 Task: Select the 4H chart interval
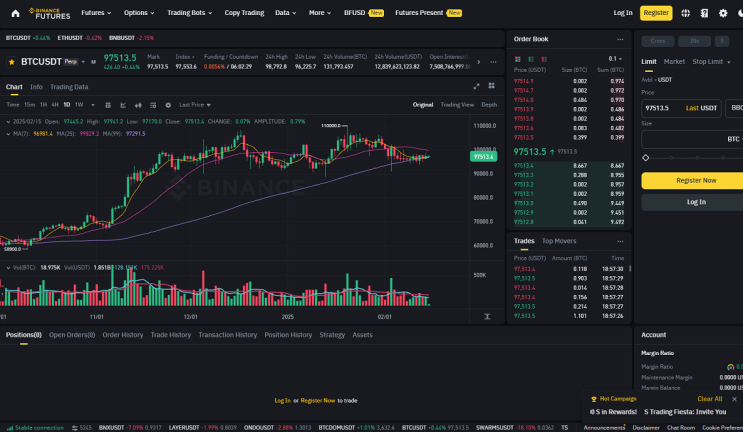click(x=55, y=105)
